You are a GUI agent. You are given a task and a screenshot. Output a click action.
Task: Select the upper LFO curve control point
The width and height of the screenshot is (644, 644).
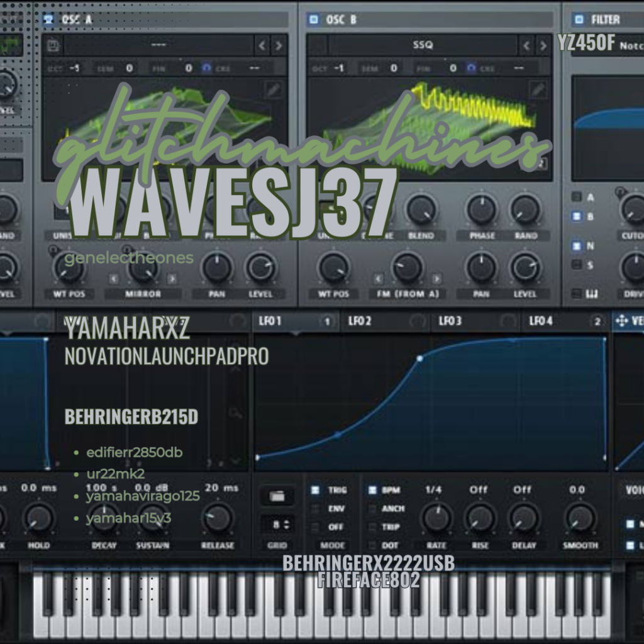pos(419,358)
